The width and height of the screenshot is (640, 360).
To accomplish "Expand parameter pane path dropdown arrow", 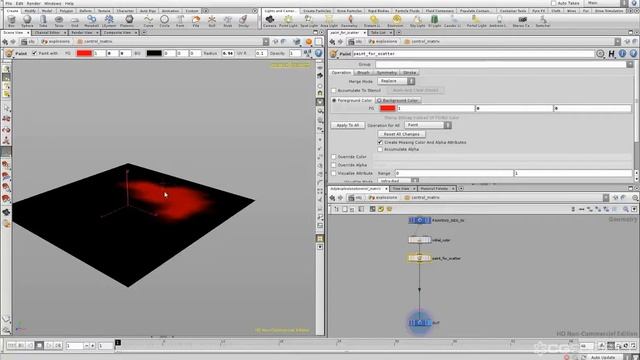I will point(617,41).
